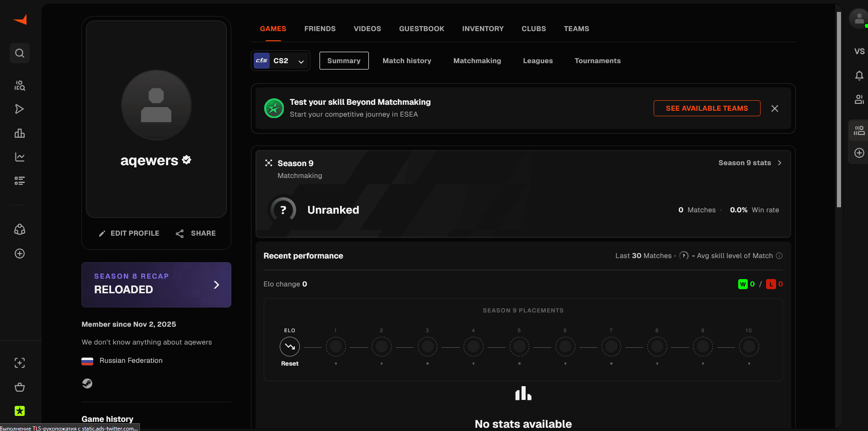This screenshot has height=431, width=868.
Task: Click the right panel plus circle icon
Action: click(x=859, y=153)
